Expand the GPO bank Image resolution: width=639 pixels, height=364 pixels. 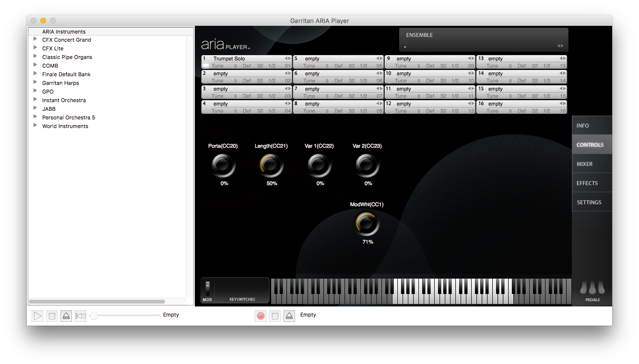[x=35, y=91]
